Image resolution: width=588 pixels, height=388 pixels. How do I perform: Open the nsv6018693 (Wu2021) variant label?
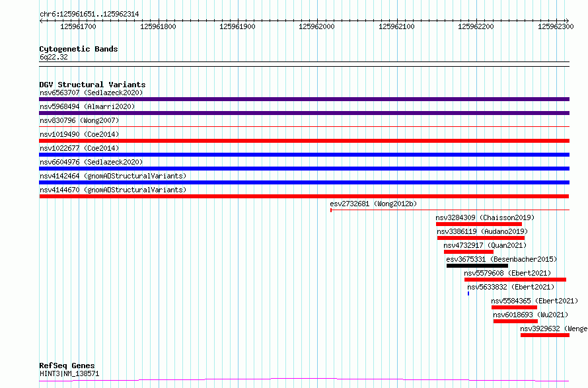[531, 315]
